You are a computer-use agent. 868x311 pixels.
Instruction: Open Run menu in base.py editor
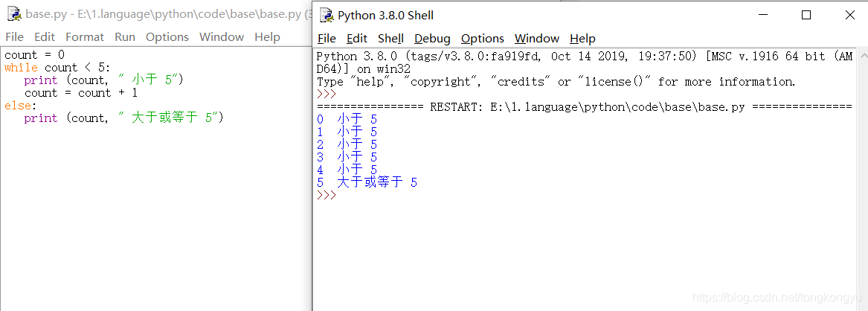(125, 37)
